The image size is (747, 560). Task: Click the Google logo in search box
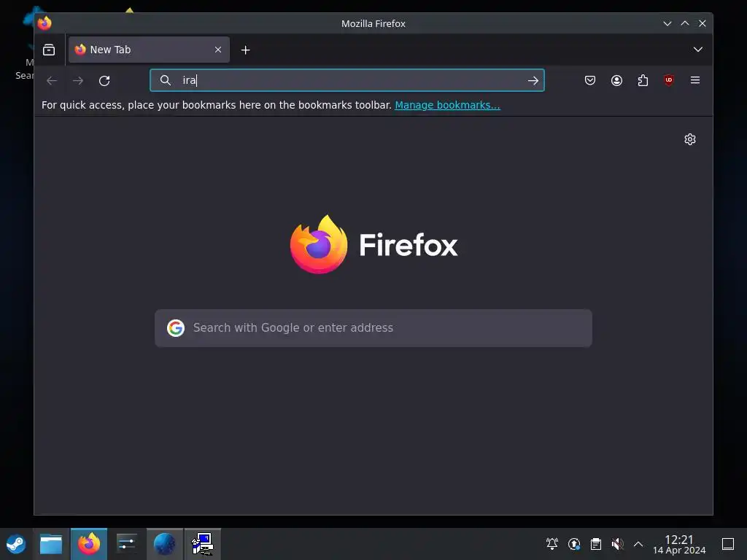pos(176,328)
